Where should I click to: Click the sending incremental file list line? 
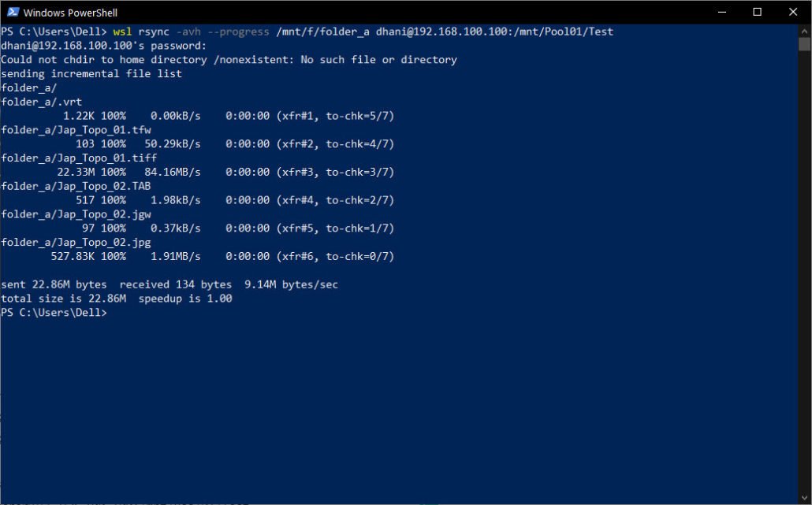(x=91, y=73)
